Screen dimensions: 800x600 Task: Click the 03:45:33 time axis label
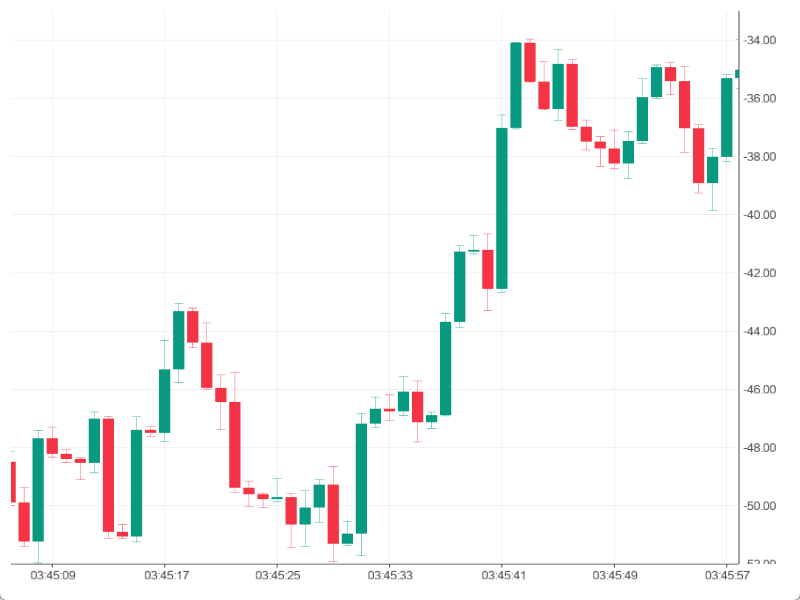389,576
